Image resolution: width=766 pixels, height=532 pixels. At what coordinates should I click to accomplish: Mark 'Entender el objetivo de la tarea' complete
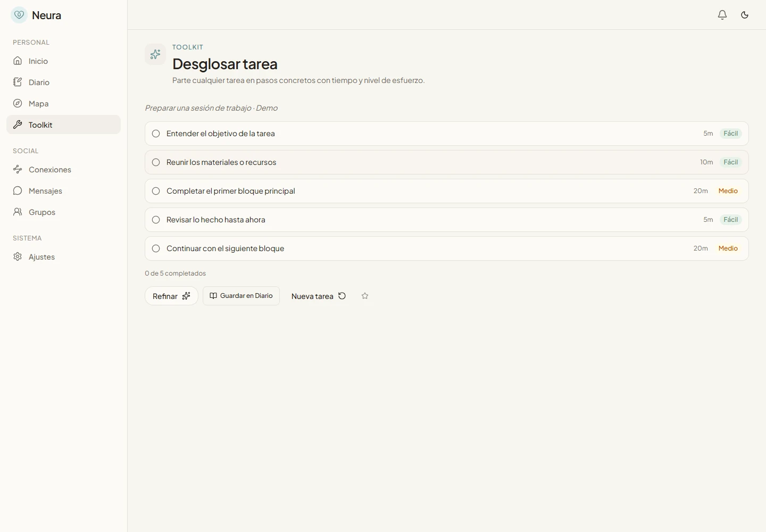(x=156, y=134)
